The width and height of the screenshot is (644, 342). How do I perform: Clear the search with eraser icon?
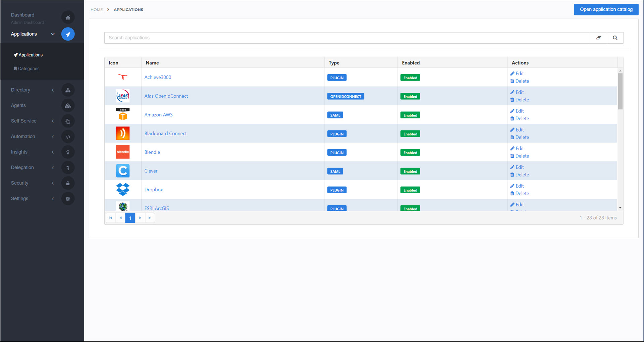point(598,38)
